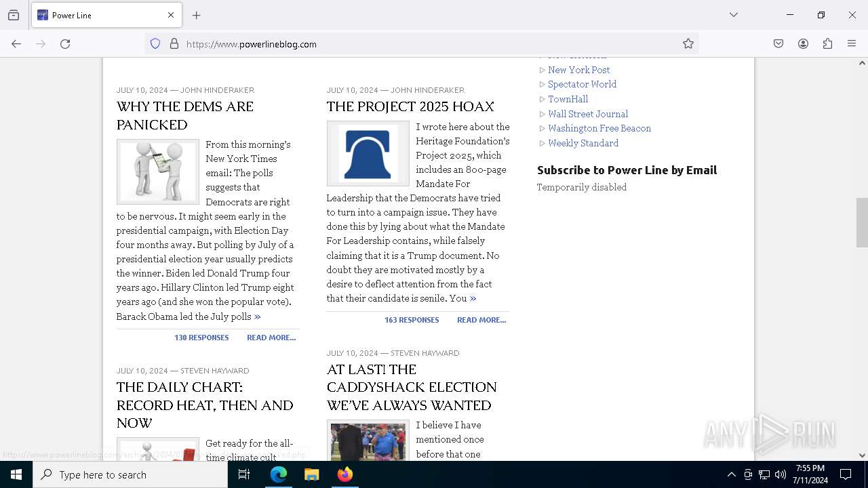The height and width of the screenshot is (488, 868).
Task: Show hidden system tray icons
Action: pyautogui.click(x=731, y=474)
